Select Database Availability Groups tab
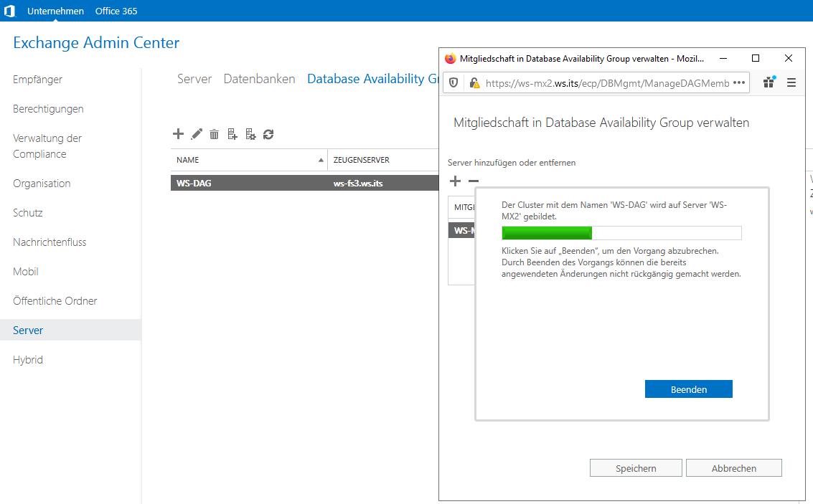The height and width of the screenshot is (504, 813). [373, 79]
